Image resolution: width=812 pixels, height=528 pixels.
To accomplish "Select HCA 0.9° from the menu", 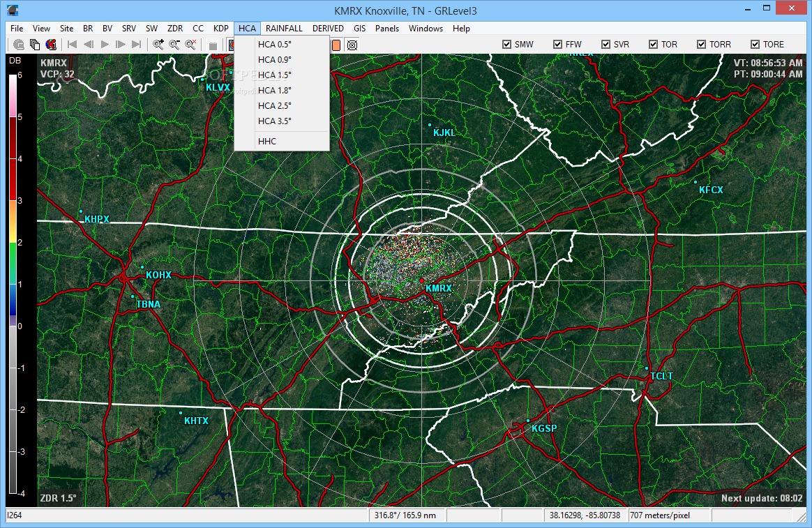I will 282,59.
